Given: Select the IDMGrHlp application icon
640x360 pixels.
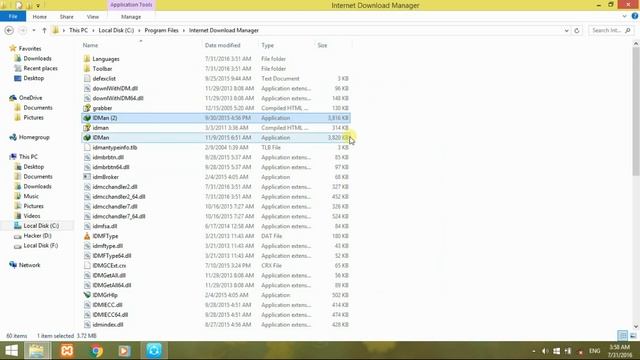Looking at the screenshot, I should pyautogui.click(x=87, y=295).
